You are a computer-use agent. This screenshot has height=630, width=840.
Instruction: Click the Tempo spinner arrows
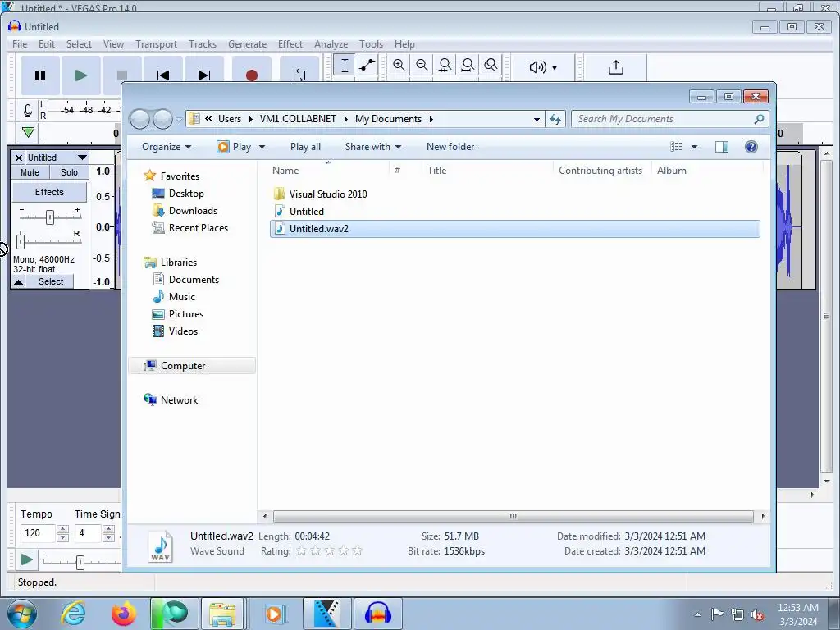62,533
